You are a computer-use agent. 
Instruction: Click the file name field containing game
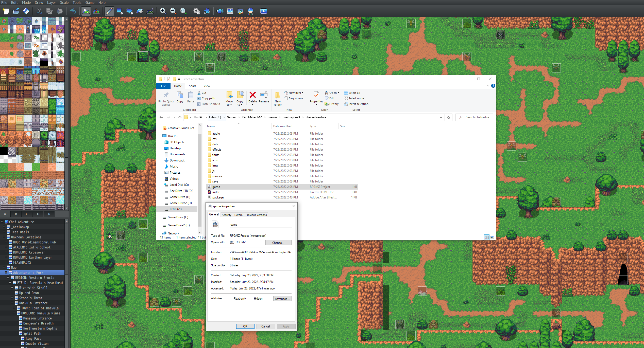coord(261,225)
